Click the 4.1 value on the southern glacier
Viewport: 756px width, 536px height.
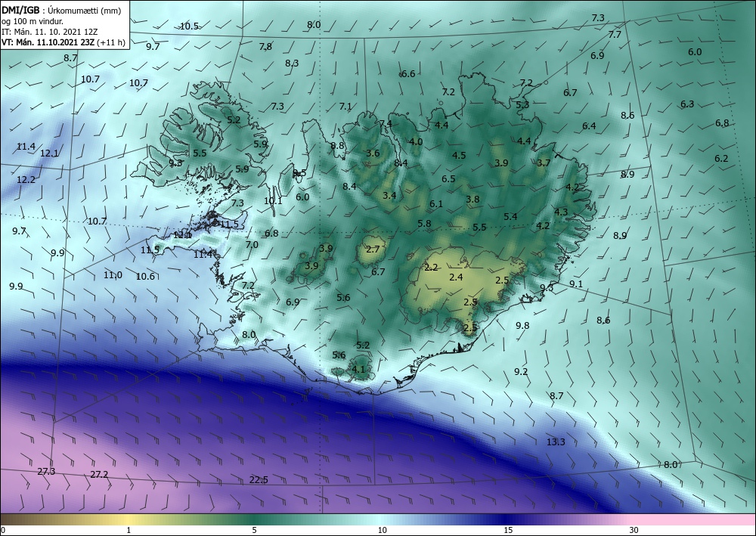[358, 370]
